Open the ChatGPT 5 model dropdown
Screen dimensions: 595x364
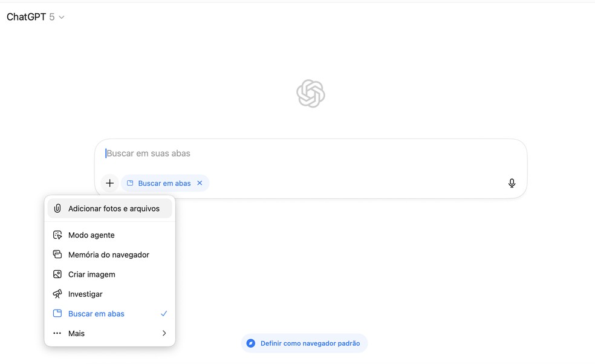pos(35,17)
